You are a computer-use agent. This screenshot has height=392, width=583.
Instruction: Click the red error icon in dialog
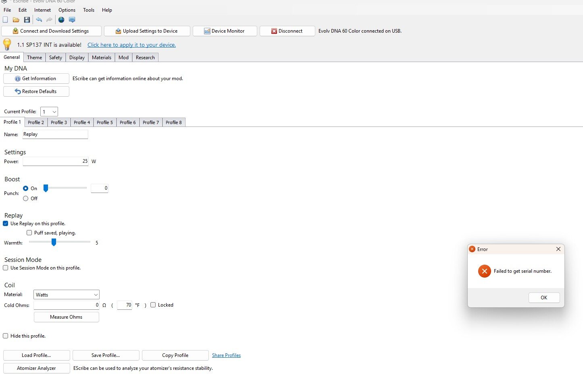[x=484, y=271]
